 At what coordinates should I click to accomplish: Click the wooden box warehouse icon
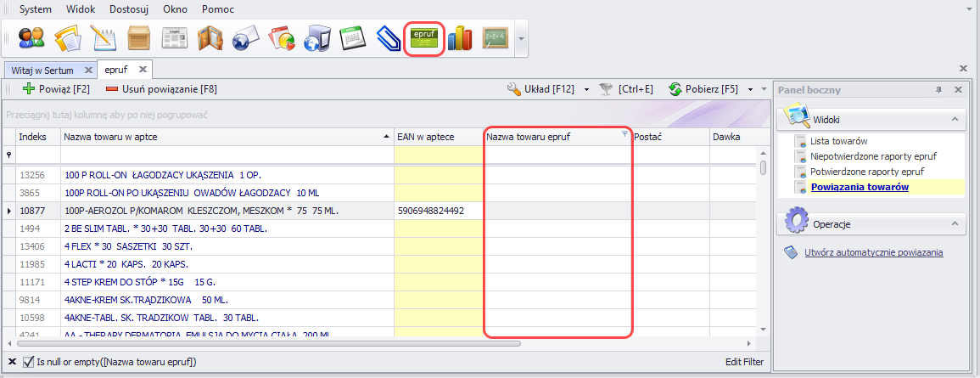[x=138, y=38]
